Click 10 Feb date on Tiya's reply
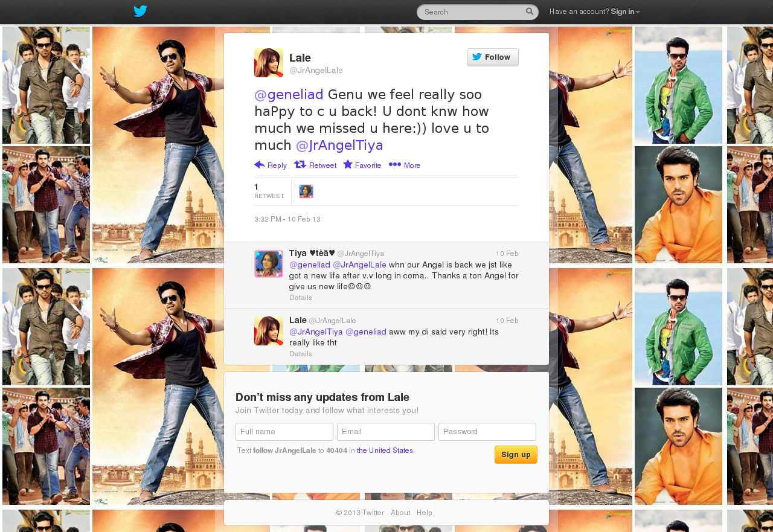773x532 pixels. (x=507, y=254)
